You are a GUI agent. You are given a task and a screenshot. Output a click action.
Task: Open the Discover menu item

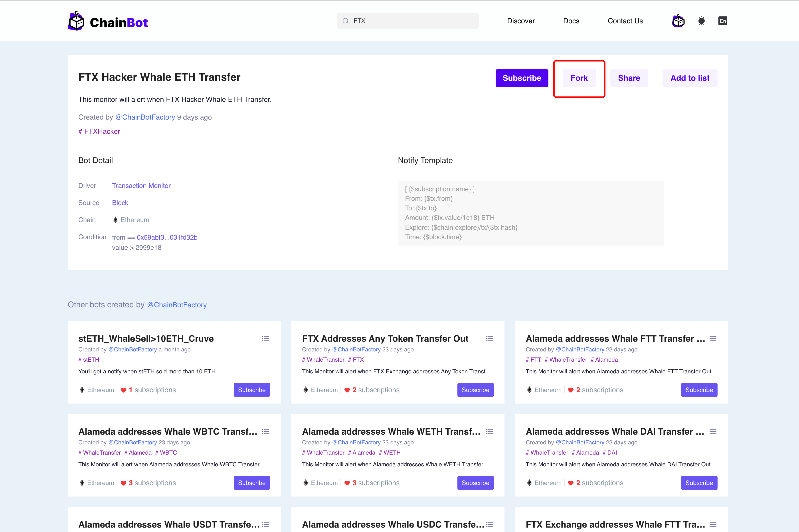tap(521, 21)
